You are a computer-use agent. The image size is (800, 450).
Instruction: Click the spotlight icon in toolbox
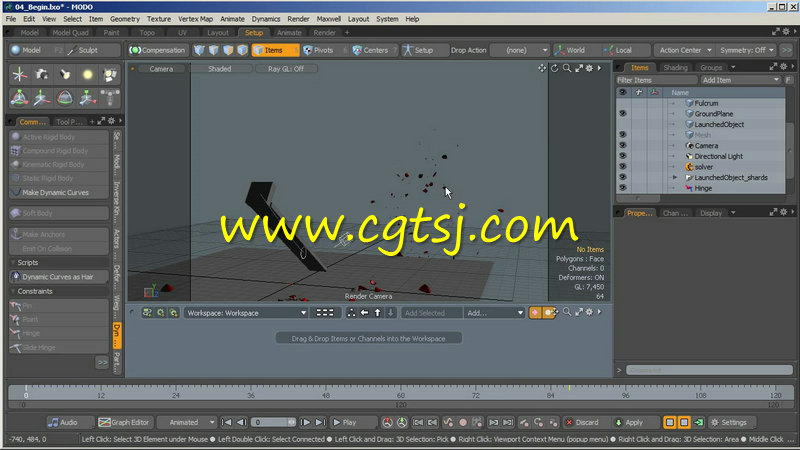[x=65, y=74]
